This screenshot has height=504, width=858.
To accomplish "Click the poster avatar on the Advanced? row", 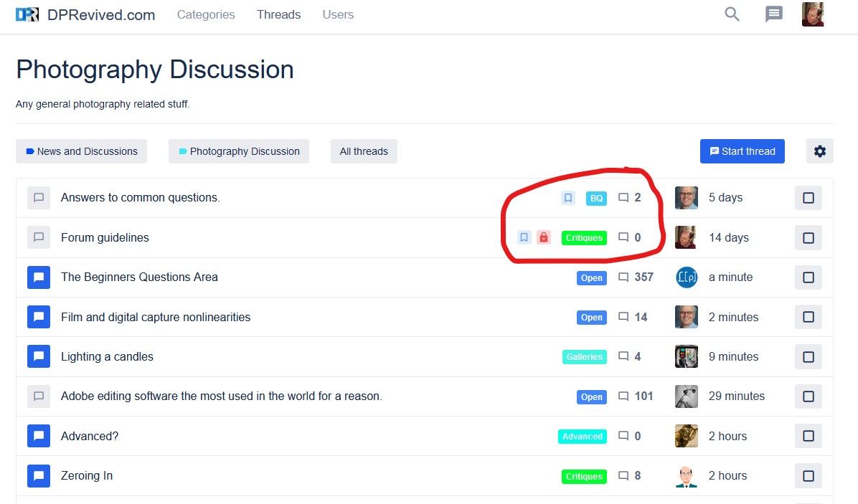I will click(x=687, y=436).
